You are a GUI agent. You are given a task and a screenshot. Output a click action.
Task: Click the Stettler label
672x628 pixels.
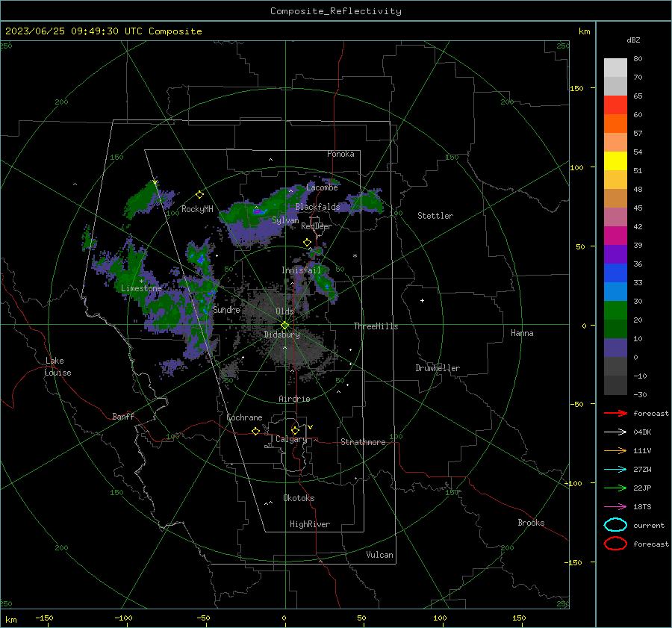435,216
